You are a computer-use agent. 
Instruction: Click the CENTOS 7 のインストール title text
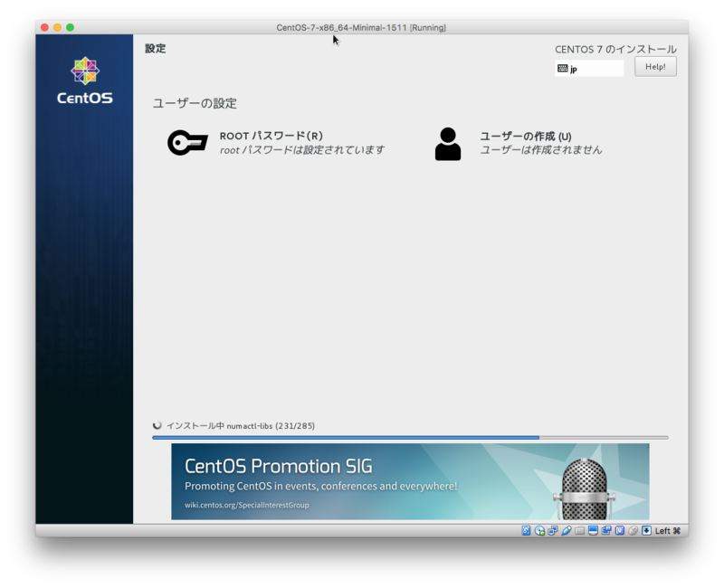pyautogui.click(x=615, y=50)
